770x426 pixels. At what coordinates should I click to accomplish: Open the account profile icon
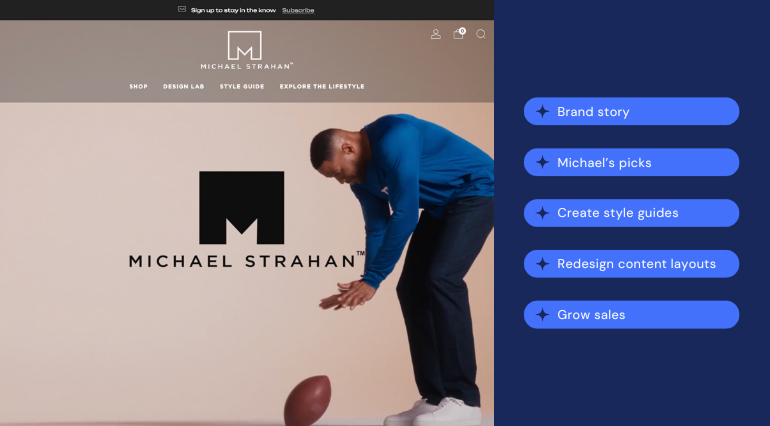coord(436,34)
